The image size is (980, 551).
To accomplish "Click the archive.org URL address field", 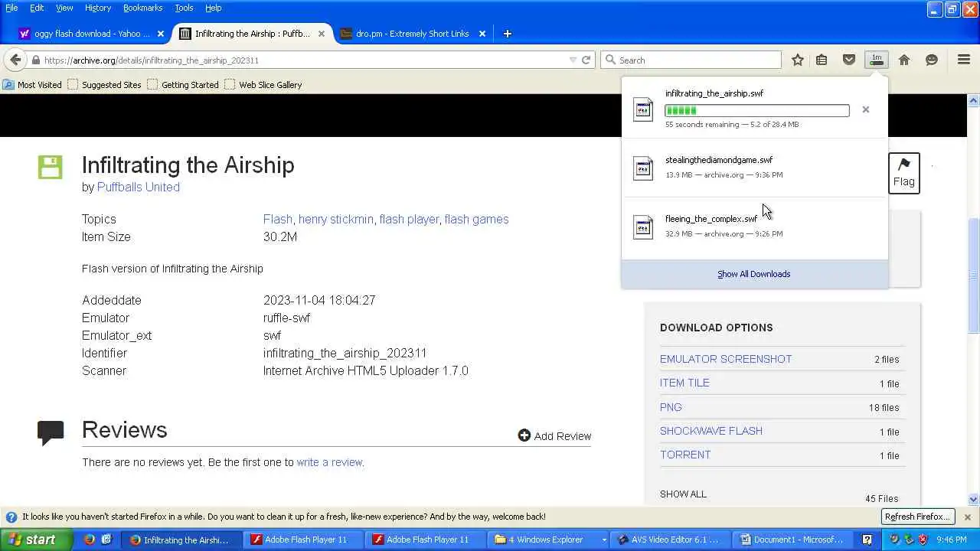I will click(302, 60).
